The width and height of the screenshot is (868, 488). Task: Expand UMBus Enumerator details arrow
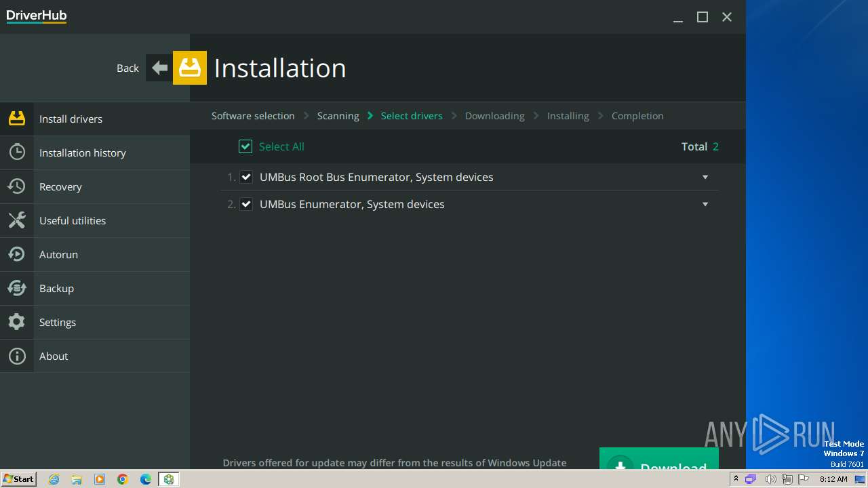[705, 204]
